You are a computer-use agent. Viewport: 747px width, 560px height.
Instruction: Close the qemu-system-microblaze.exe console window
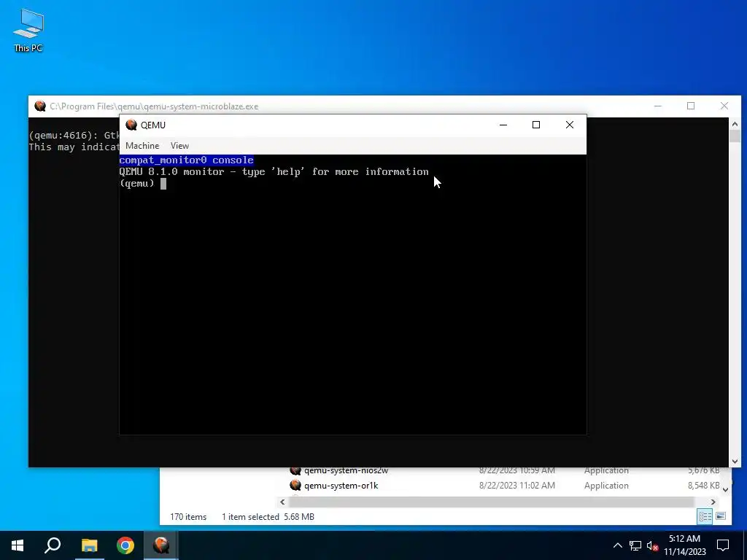coord(724,106)
